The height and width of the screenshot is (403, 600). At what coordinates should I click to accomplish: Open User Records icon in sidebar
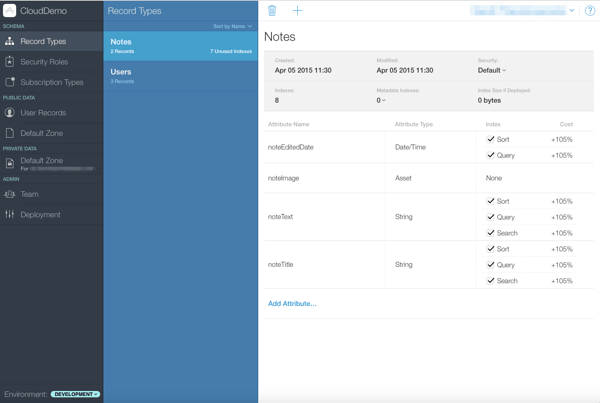(10, 113)
